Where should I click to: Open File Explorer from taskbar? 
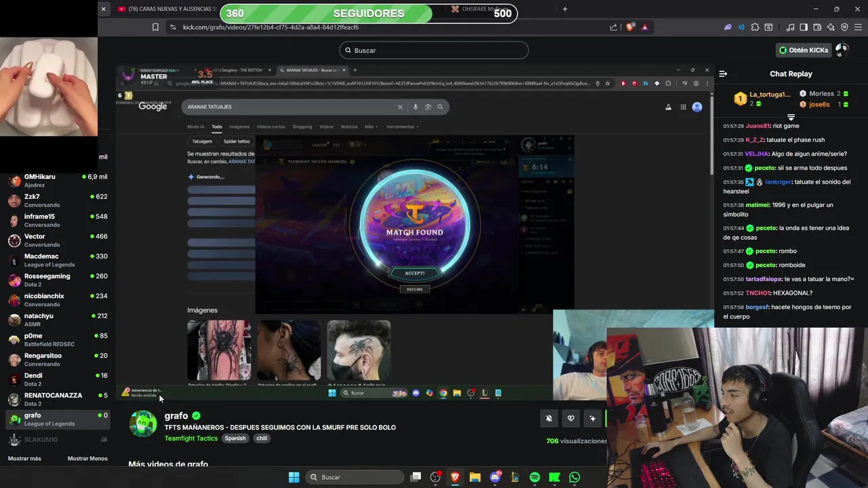coord(475,477)
